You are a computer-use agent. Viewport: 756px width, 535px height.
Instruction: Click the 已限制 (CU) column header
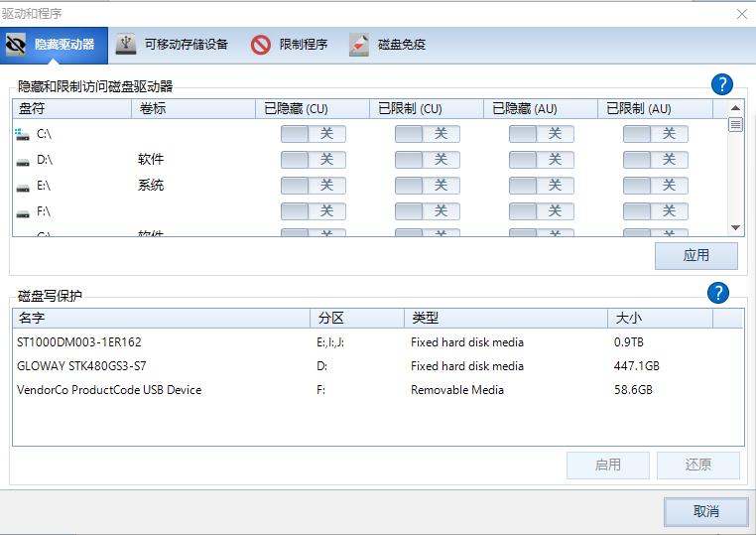(x=427, y=109)
